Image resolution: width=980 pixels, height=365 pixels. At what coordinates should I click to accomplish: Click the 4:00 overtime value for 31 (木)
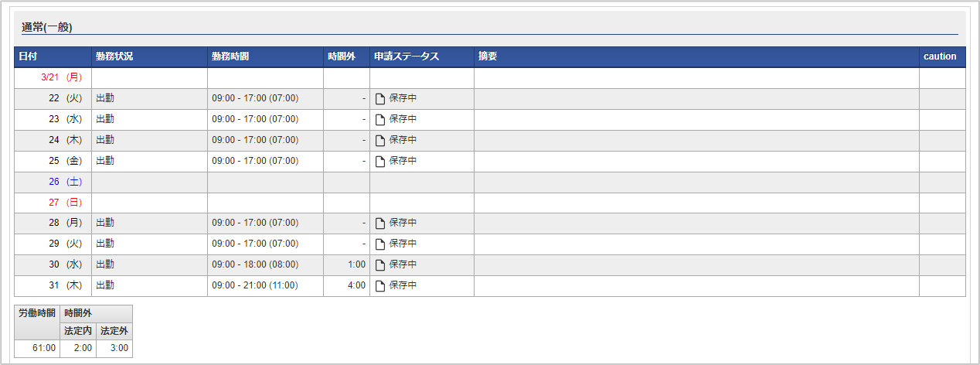(356, 286)
